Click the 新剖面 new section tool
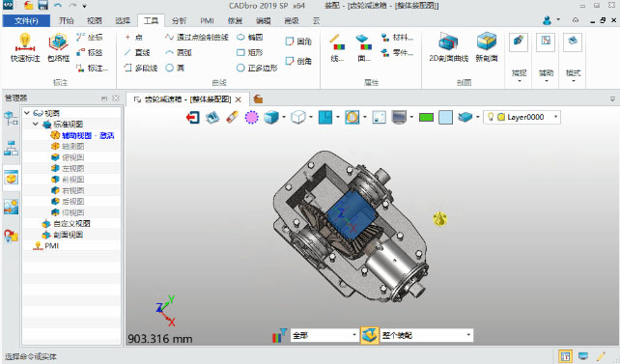 487,47
